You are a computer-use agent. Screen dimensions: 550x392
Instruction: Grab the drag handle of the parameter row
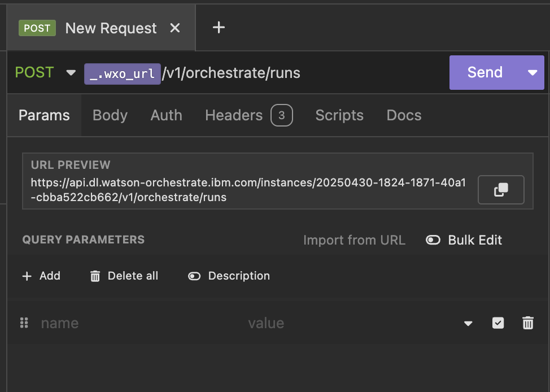[24, 323]
